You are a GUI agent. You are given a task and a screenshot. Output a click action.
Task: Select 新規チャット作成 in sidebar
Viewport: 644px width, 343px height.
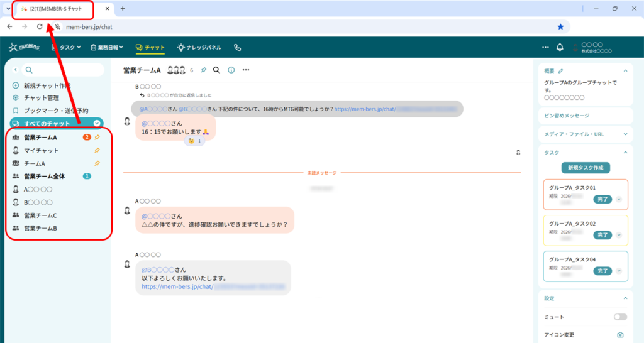[x=42, y=85]
